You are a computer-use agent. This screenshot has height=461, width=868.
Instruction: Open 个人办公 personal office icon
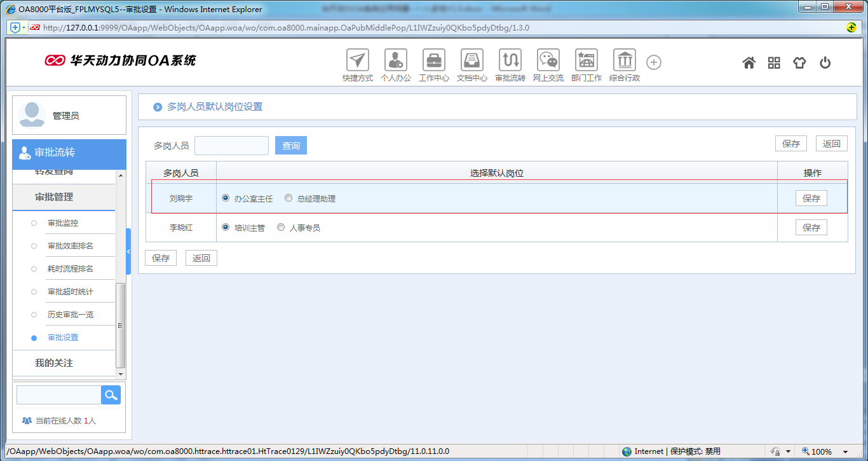(x=395, y=60)
